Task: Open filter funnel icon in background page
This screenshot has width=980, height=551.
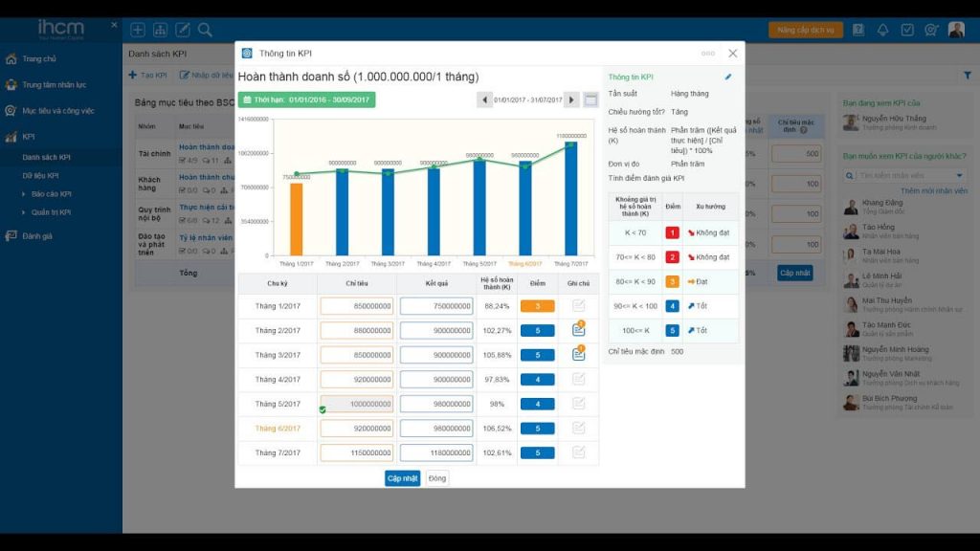Action: tap(967, 76)
